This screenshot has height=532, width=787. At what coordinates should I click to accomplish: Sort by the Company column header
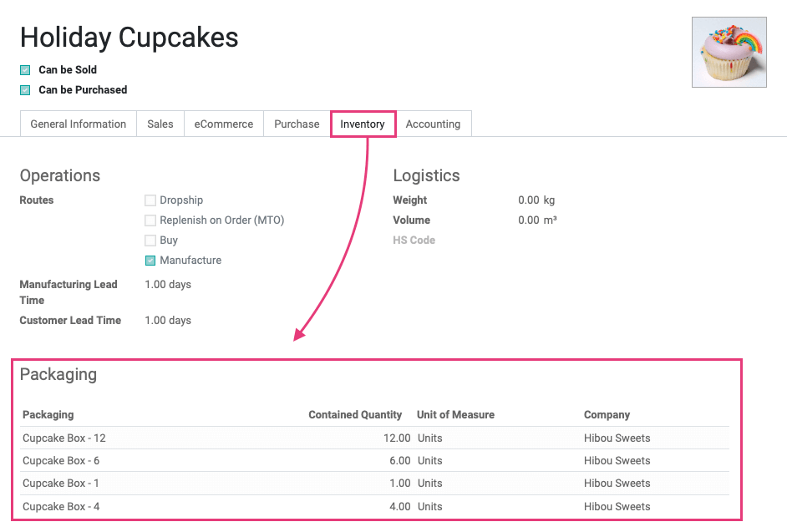(607, 414)
